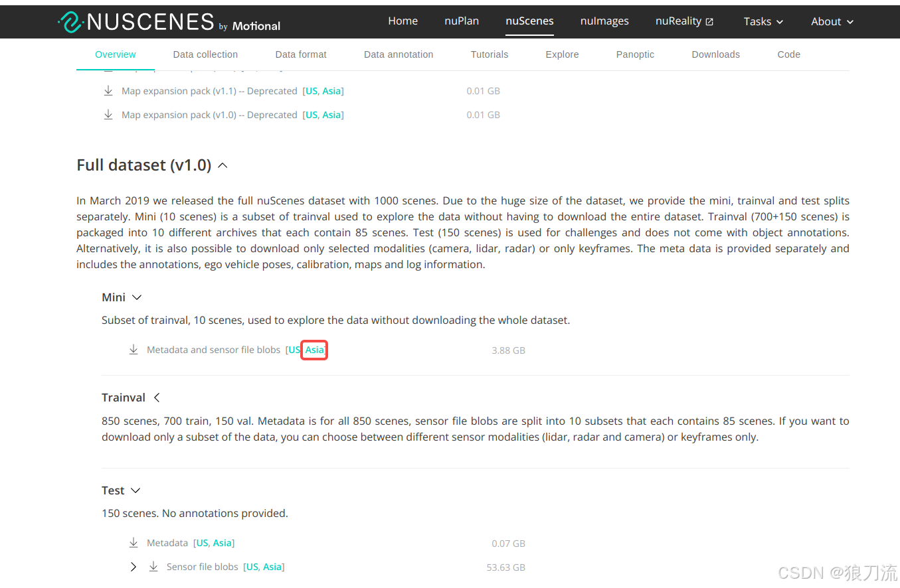This screenshot has height=588, width=900.
Task: Click US link for Map expansion pack v1.0
Action: click(313, 115)
